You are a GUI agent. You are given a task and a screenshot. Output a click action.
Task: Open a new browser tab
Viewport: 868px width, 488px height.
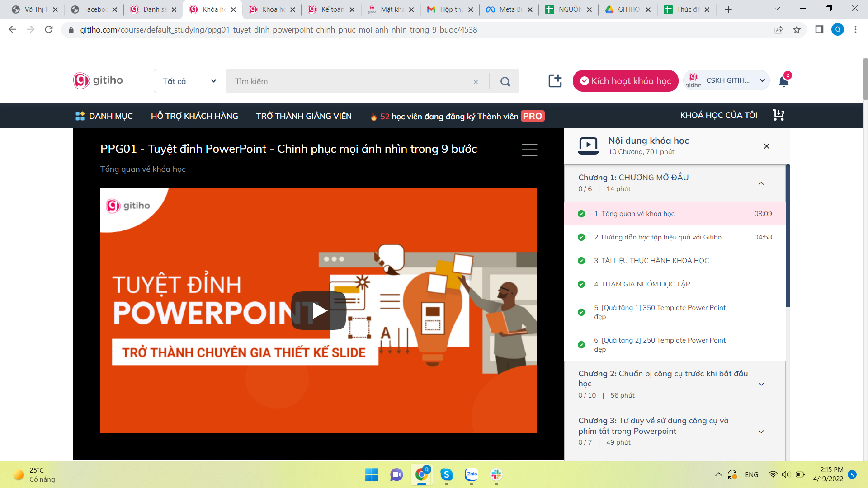point(728,9)
